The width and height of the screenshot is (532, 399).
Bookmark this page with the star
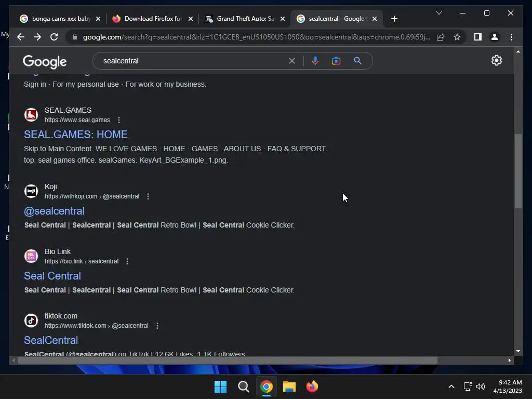pos(457,37)
